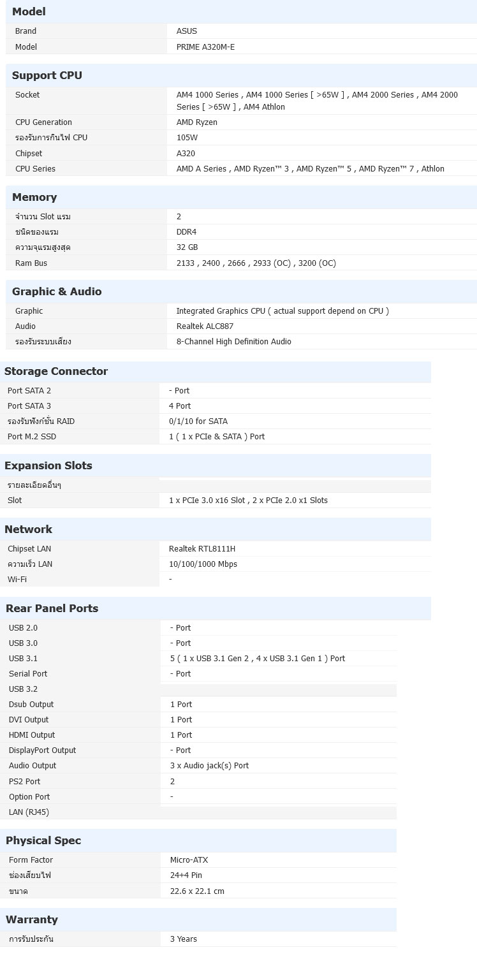Click the 32 GB max memory value
477x980 pixels.
(x=187, y=247)
